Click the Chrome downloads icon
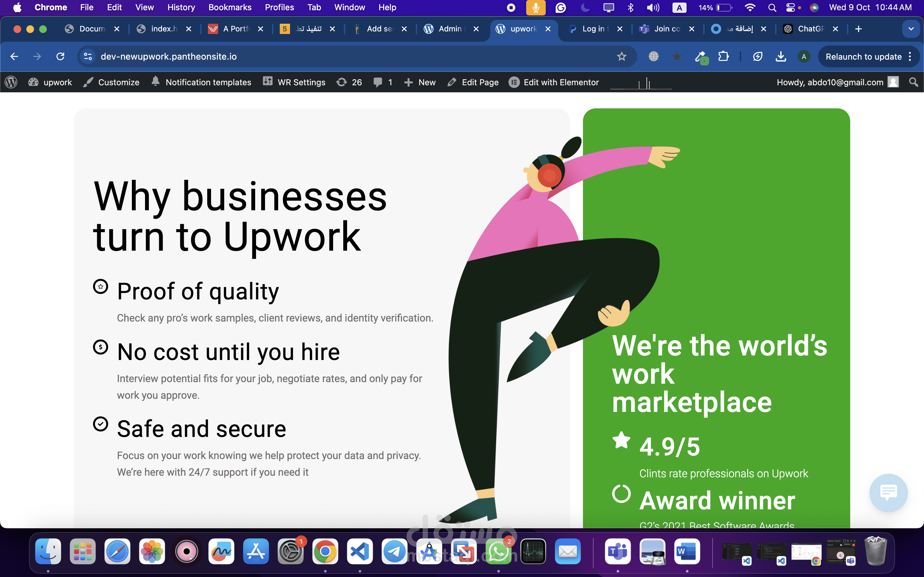The height and width of the screenshot is (577, 924). click(x=781, y=56)
